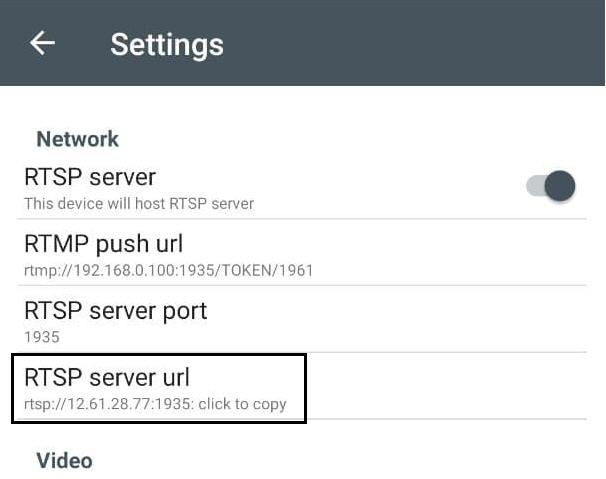This screenshot has width=606, height=479.
Task: Tap the 1935 port value
Action: 42,337
